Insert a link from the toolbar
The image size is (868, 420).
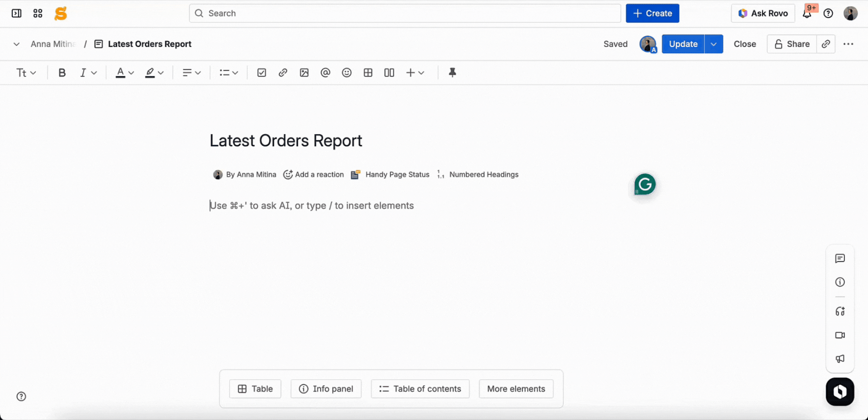[283, 72]
